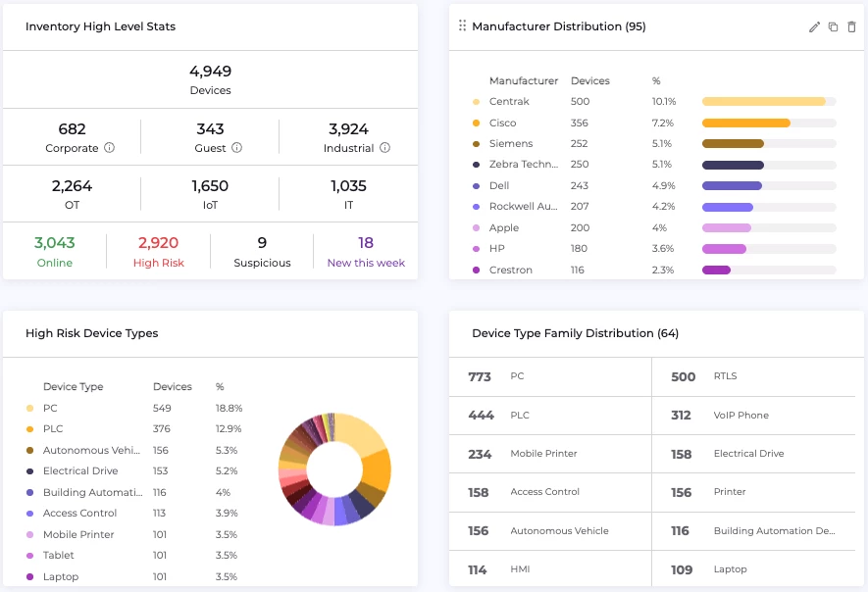Click the donut chart in High Risk Device Types
Image resolution: width=868 pixels, height=592 pixels.
pos(334,469)
